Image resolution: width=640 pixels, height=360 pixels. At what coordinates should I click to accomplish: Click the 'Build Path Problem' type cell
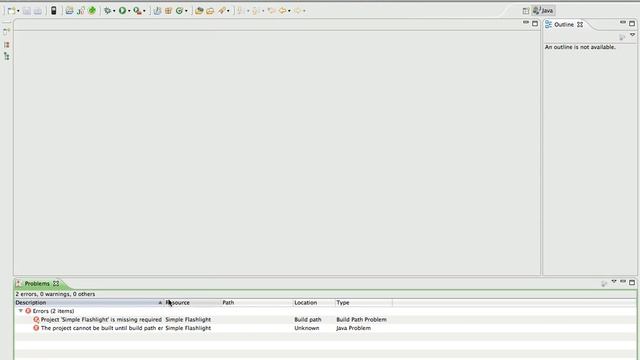click(x=361, y=320)
